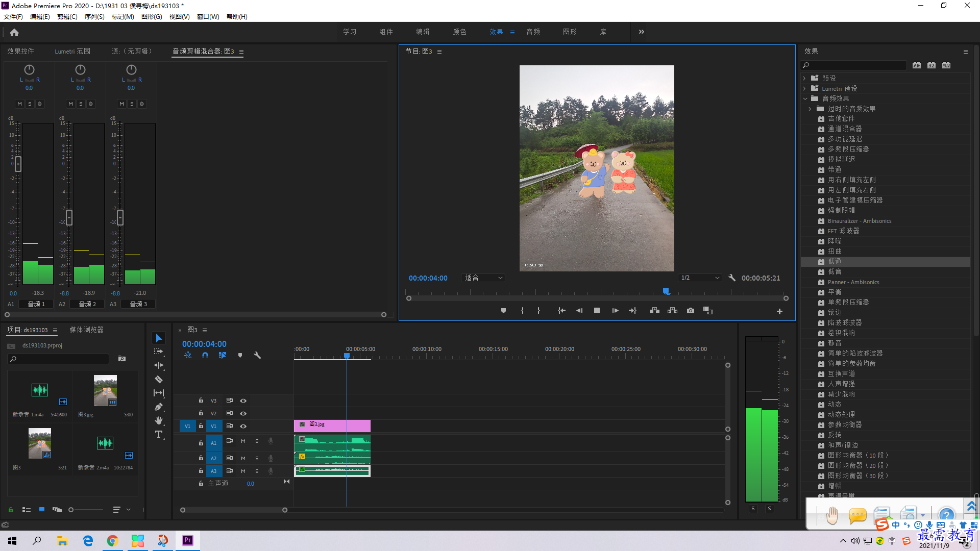980x551 pixels.
Task: Open the 序列(S) menu
Action: tap(94, 16)
